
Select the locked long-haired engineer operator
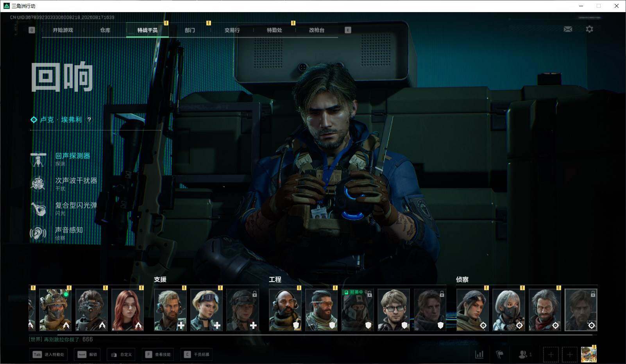pos(429,310)
